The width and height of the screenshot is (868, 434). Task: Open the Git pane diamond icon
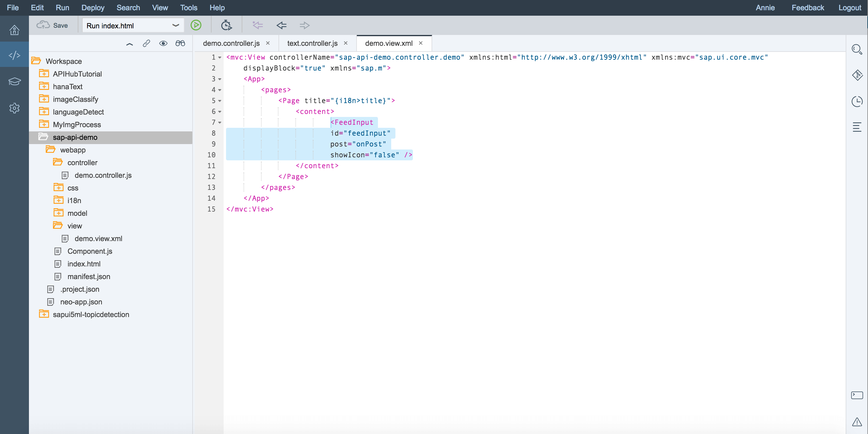(x=857, y=75)
